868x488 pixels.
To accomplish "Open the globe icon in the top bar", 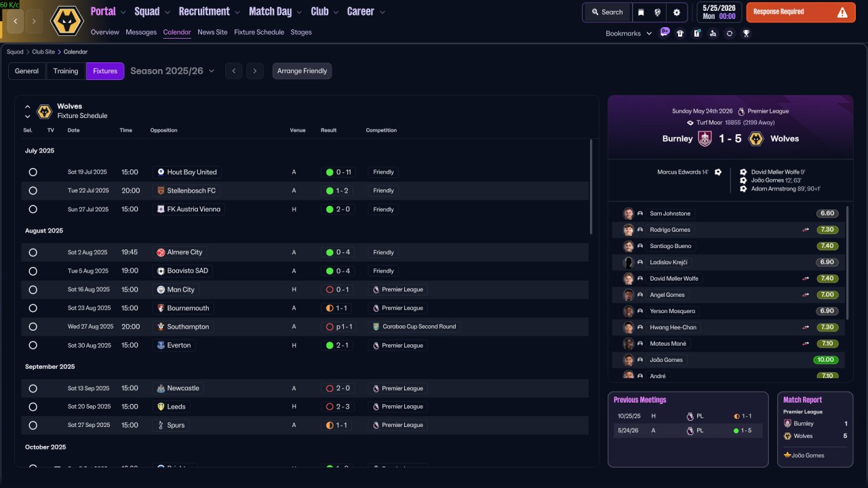I will click(658, 12).
